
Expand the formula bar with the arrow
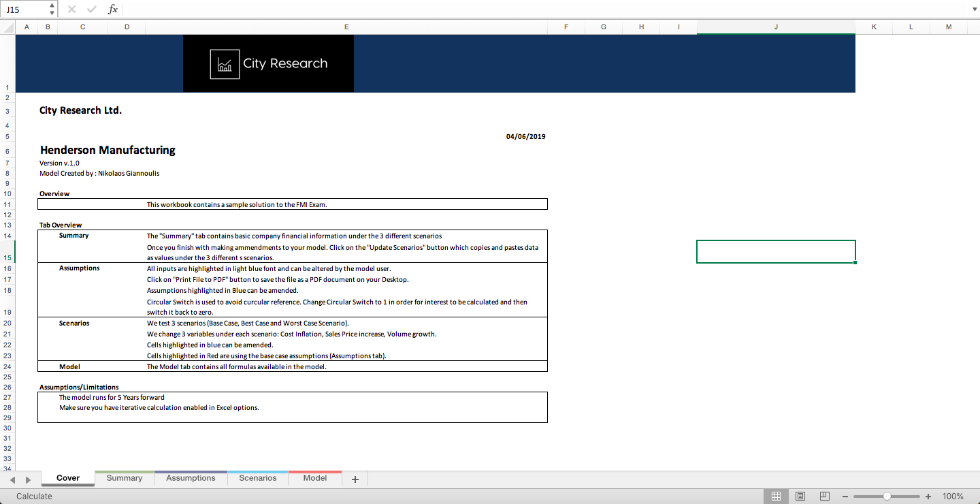(973, 10)
